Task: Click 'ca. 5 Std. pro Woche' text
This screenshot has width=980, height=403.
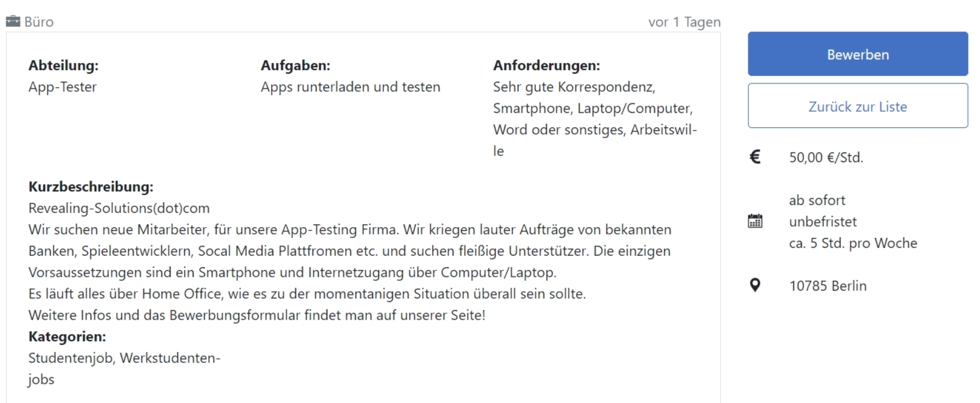Action: pyautogui.click(x=853, y=243)
